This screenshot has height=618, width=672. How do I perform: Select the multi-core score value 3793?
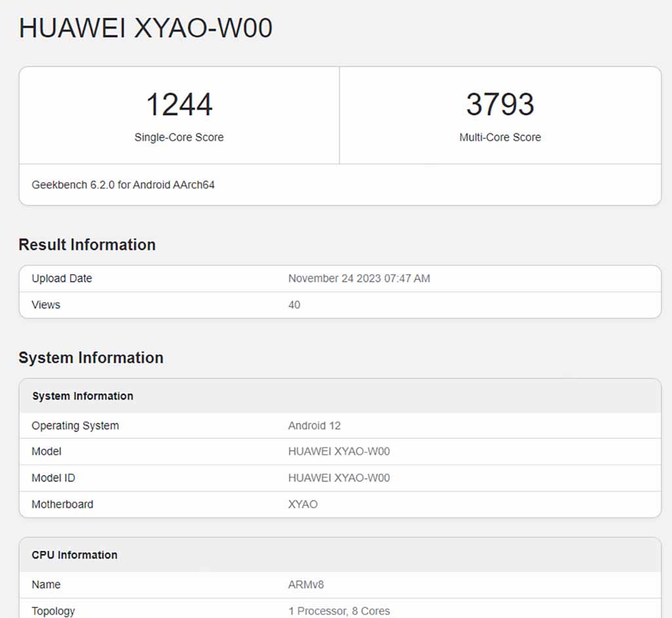click(500, 104)
